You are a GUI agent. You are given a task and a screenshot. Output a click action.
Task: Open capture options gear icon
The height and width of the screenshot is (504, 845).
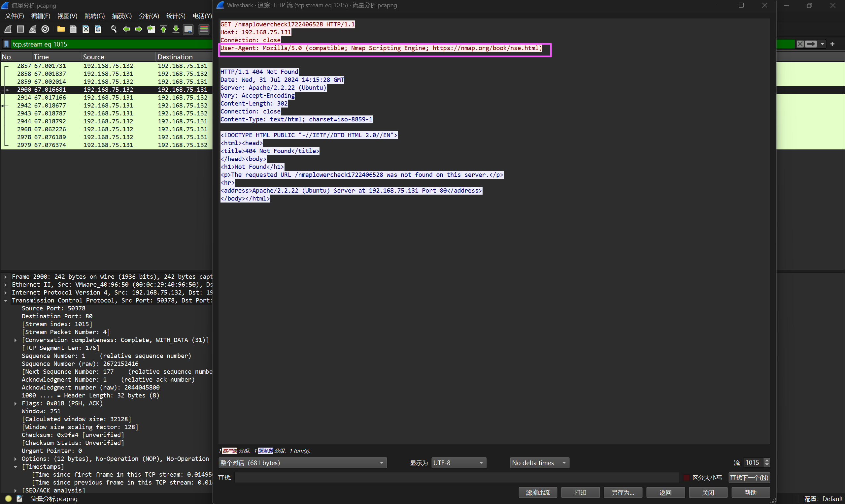pyautogui.click(x=45, y=29)
